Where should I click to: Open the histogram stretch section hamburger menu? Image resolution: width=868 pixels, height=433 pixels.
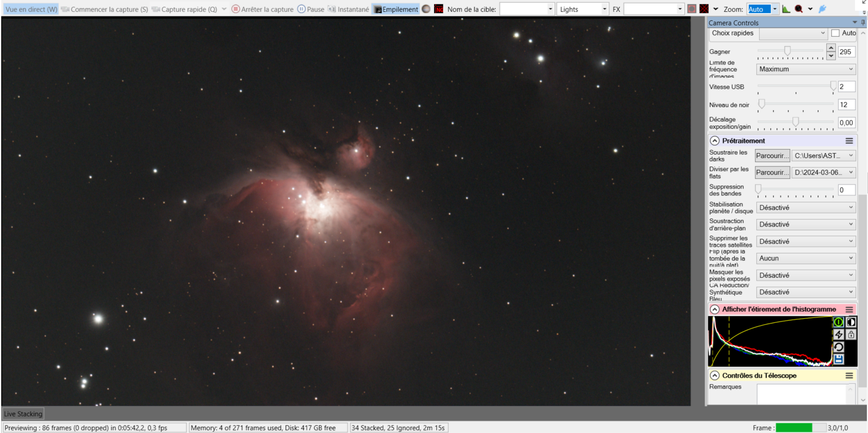849,309
